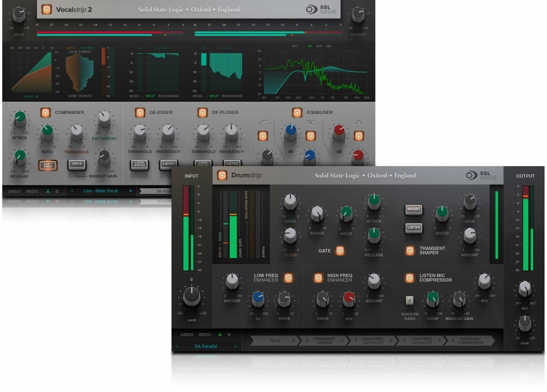Select Broadband mode for De-Esser
The height and width of the screenshot is (392, 547).
tap(169, 96)
